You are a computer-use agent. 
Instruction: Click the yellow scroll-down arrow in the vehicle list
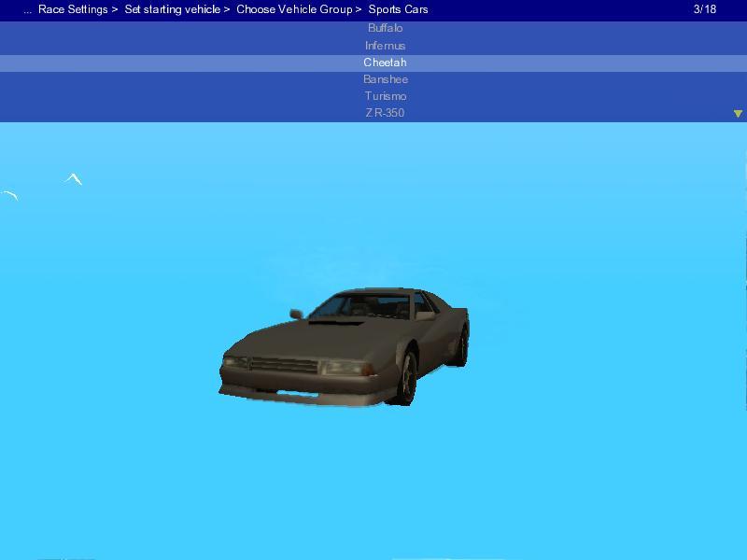738,114
